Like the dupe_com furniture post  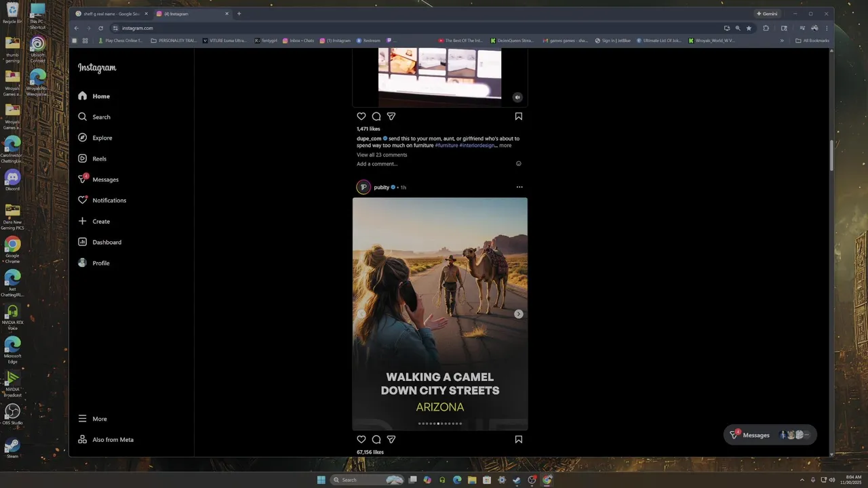(x=361, y=117)
